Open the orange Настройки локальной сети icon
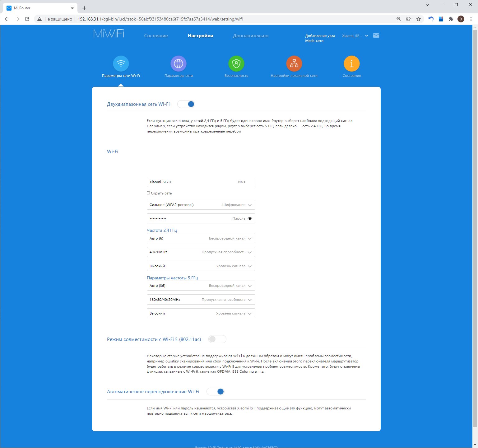Screen dimensions: 478x448 coord(294,64)
